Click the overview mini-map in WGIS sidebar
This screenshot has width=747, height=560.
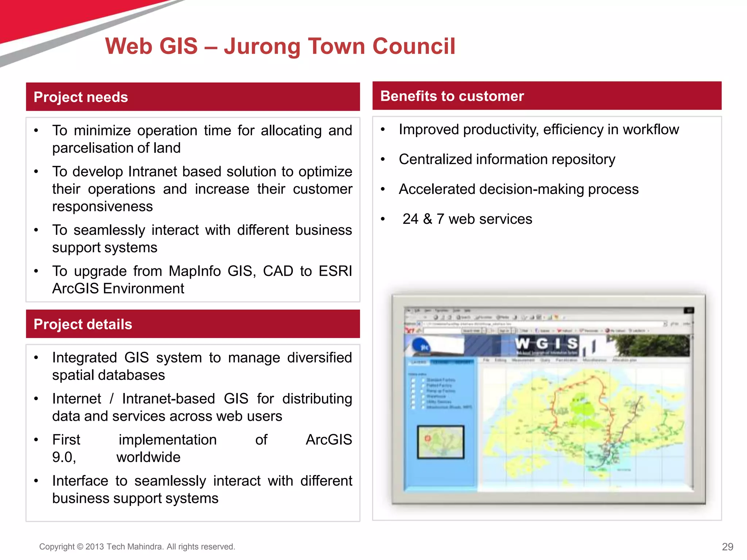click(441, 442)
